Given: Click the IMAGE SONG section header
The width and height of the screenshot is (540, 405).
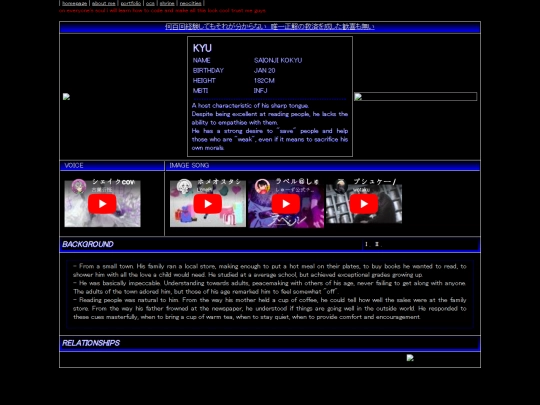Looking at the screenshot, I should [x=323, y=166].
